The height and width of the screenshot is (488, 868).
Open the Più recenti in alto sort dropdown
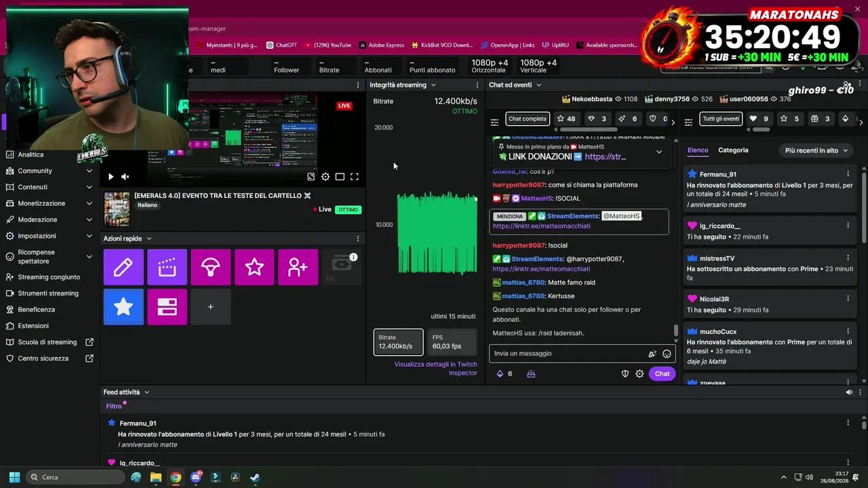[816, 150]
